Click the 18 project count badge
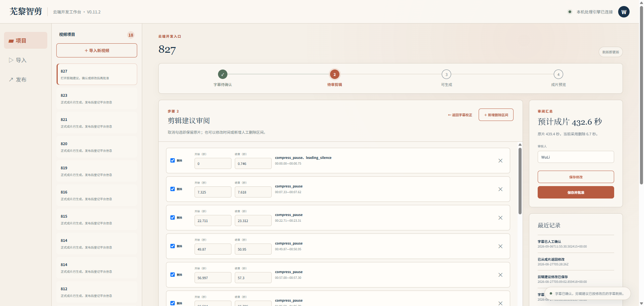Screen dimensions: 644x306 [131, 35]
